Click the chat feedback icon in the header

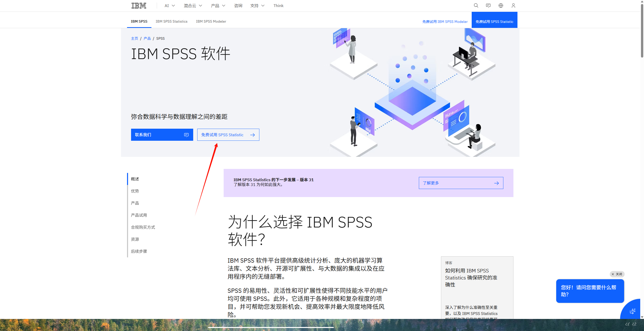488,5
